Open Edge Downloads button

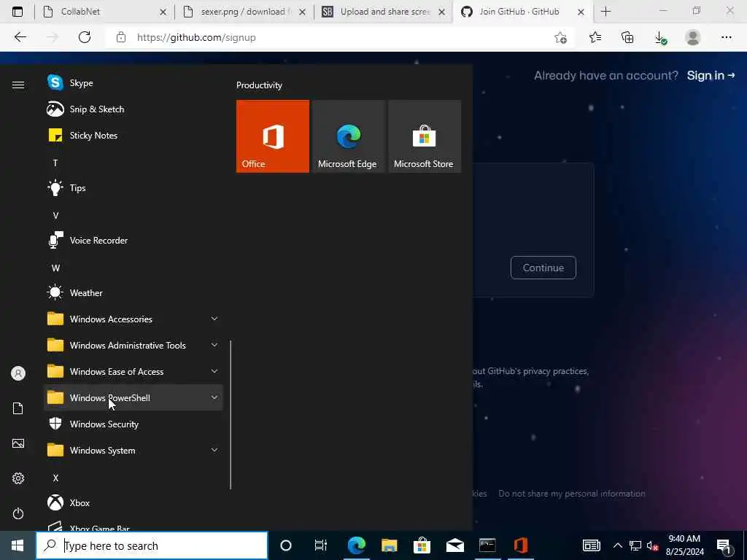pos(660,38)
